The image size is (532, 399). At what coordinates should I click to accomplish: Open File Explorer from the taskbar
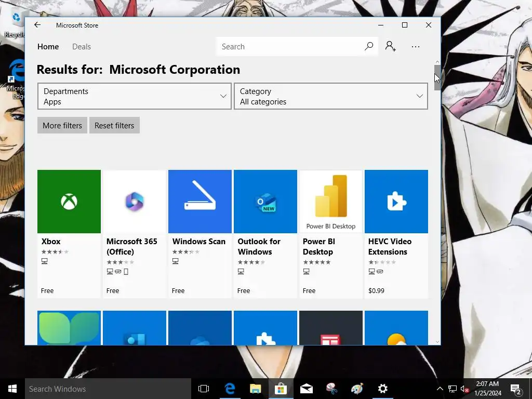pos(255,389)
